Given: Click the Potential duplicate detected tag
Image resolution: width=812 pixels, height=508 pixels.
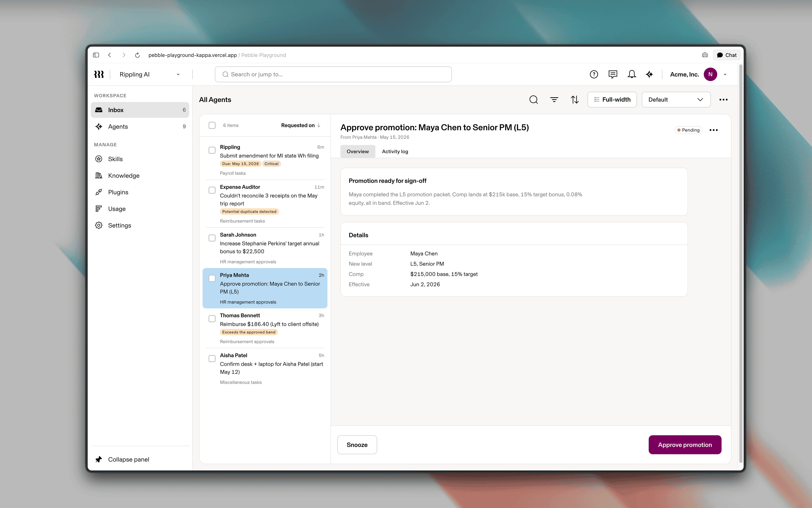Looking at the screenshot, I should 249,211.
